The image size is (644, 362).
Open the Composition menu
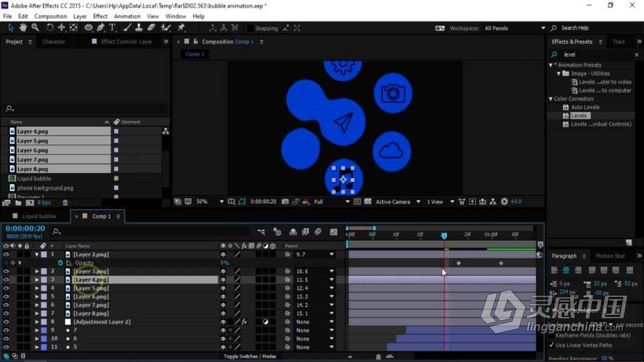[x=51, y=17]
